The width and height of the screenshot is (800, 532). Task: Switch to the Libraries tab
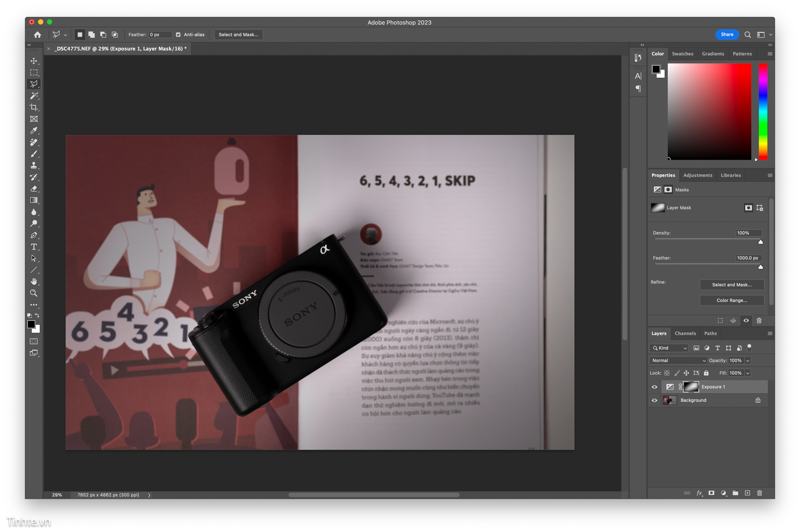[730, 175]
